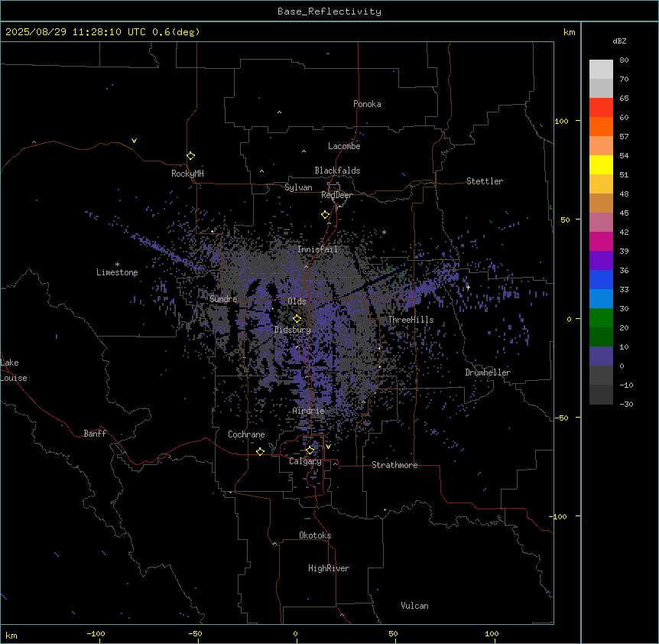Click the RockyMH label
Image resolution: width=659 pixels, height=644 pixels.
point(187,174)
